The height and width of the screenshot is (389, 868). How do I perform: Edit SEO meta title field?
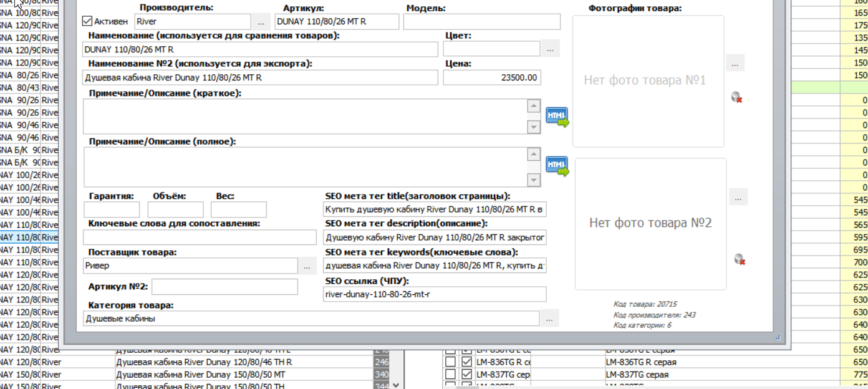coord(435,209)
